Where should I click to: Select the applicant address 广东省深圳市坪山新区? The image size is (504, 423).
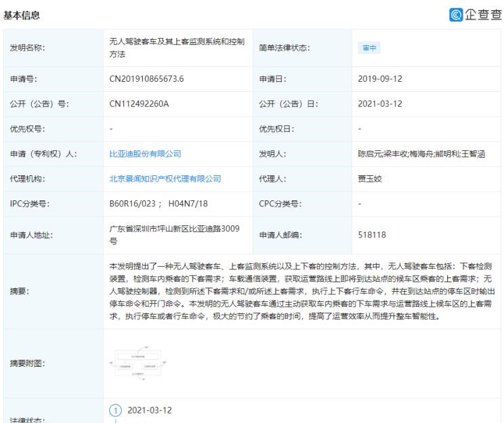[175, 235]
